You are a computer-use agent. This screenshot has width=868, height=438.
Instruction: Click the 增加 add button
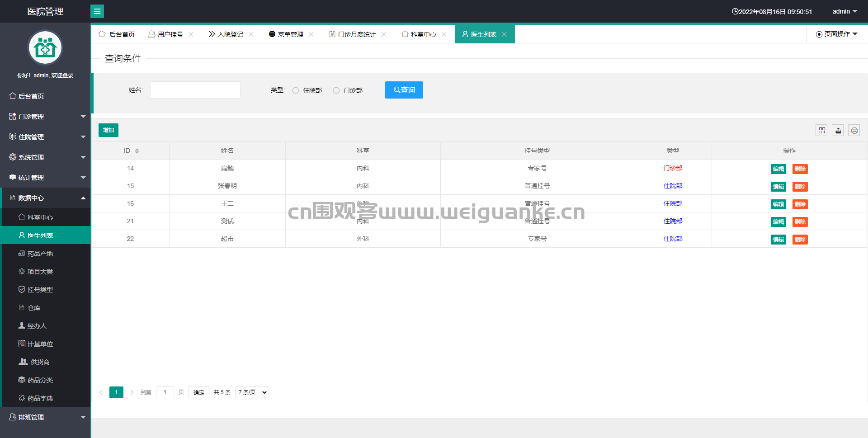click(108, 130)
